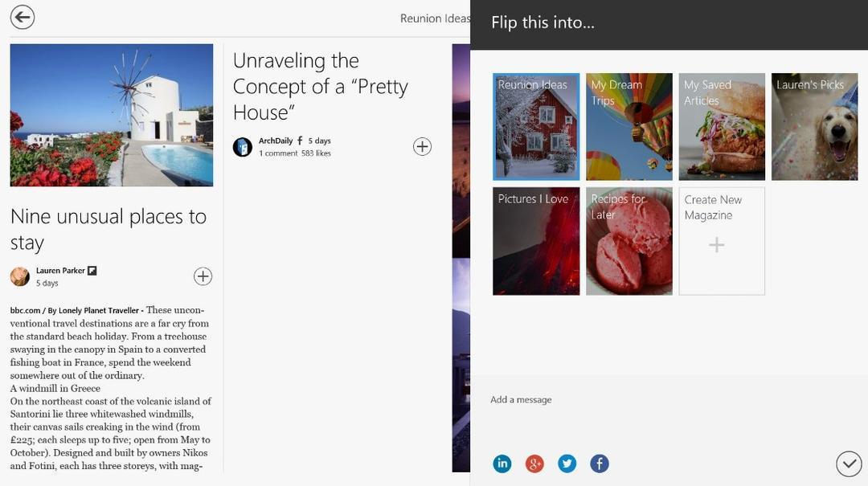Choose My Saved Articles magazine

tap(722, 127)
